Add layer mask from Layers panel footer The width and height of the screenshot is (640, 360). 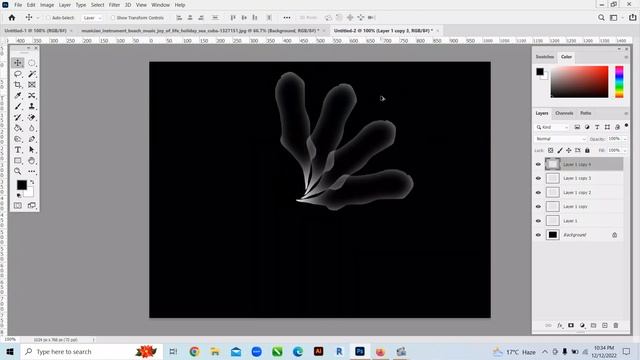(571, 325)
